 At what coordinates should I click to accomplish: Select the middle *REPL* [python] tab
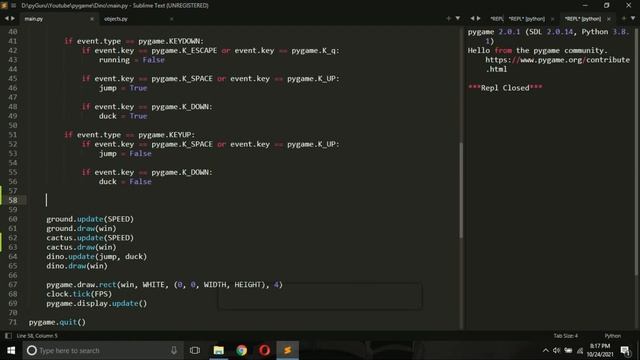click(527, 19)
